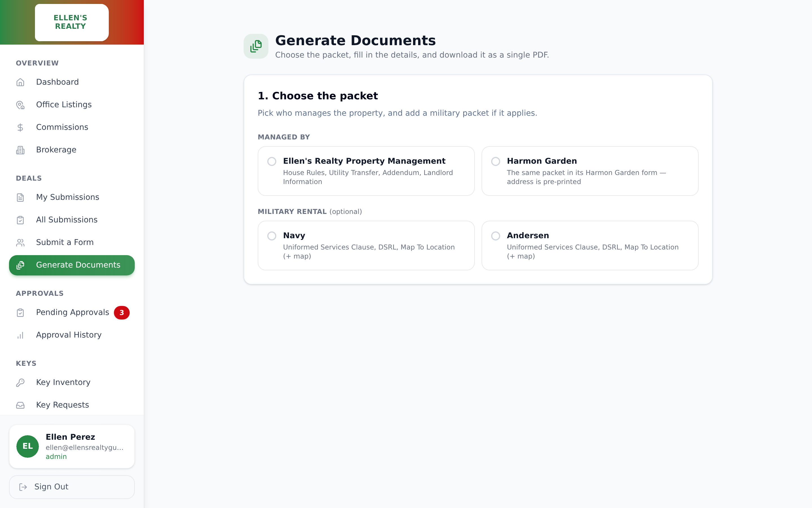The width and height of the screenshot is (812, 508).
Task: Open Key Requests
Action: (x=72, y=405)
